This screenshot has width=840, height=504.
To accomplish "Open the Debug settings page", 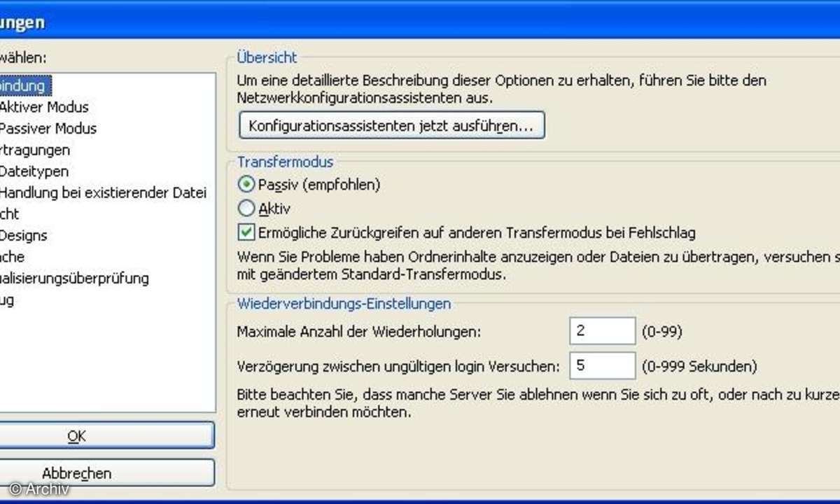I will [7, 300].
